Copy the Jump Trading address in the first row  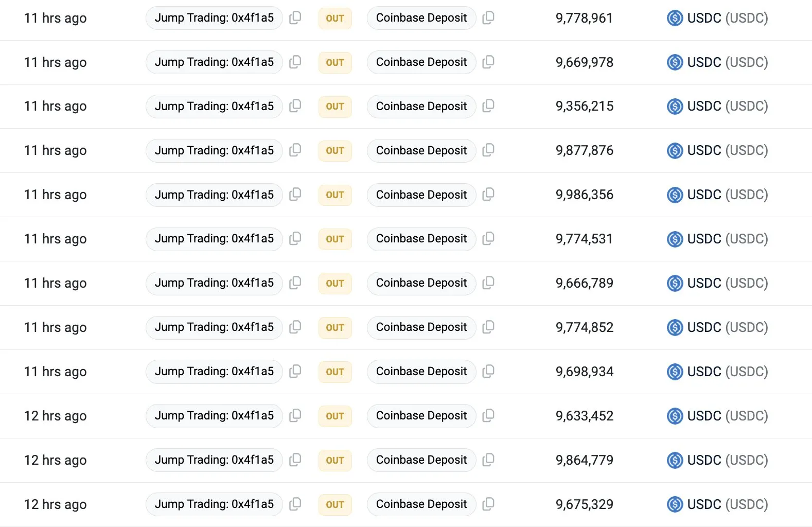tap(295, 17)
